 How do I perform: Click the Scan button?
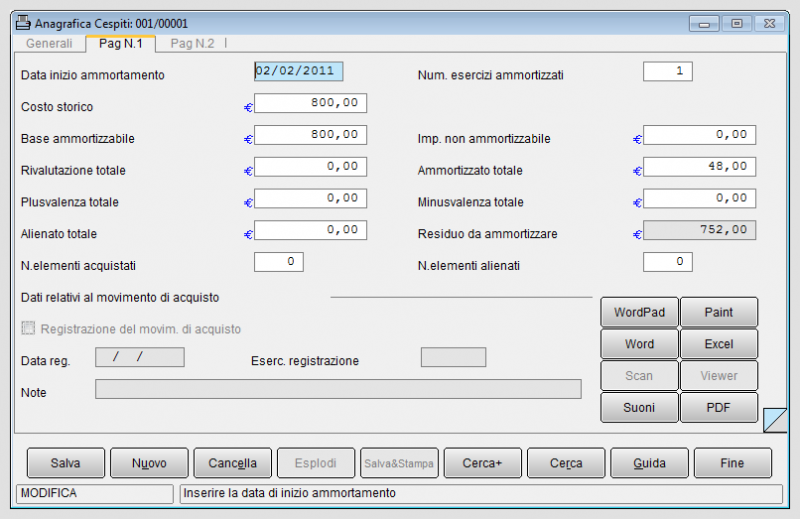click(x=639, y=376)
